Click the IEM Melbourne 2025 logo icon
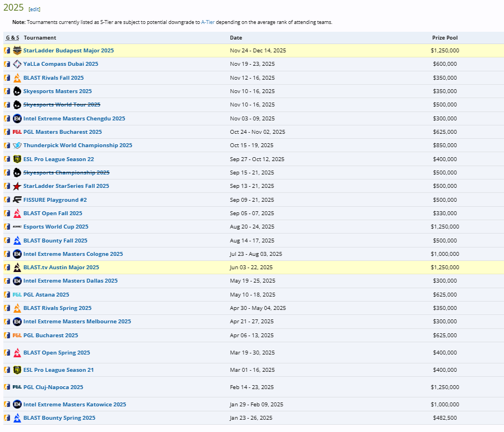This screenshot has width=504, height=432. (x=17, y=322)
